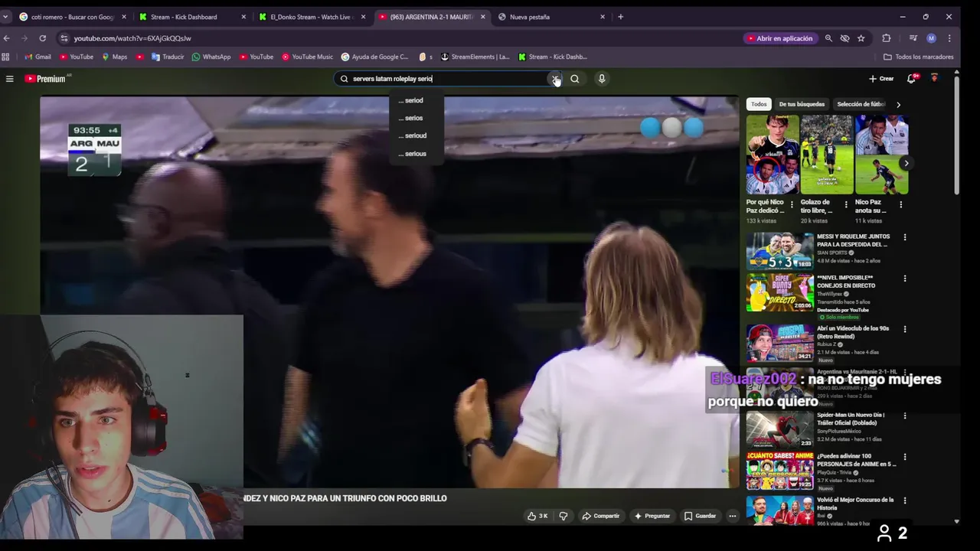
Task: Share the video via Compartir
Action: click(601, 516)
